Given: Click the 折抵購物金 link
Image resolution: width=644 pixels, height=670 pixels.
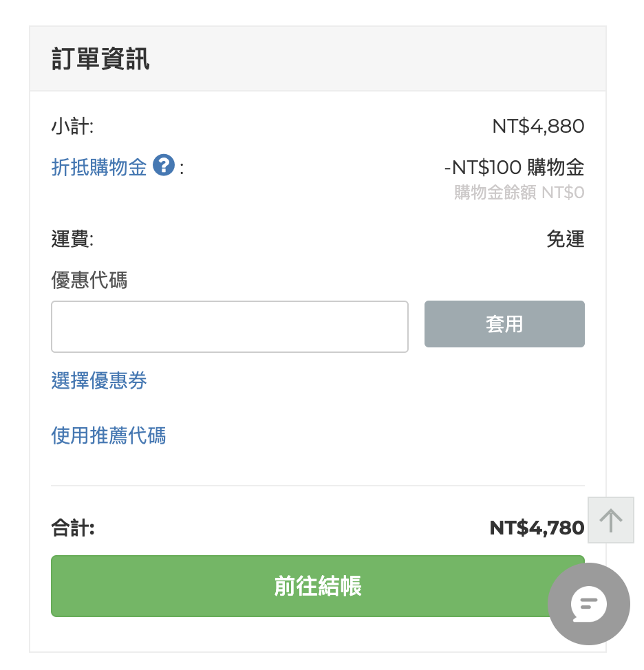Looking at the screenshot, I should point(98,166).
